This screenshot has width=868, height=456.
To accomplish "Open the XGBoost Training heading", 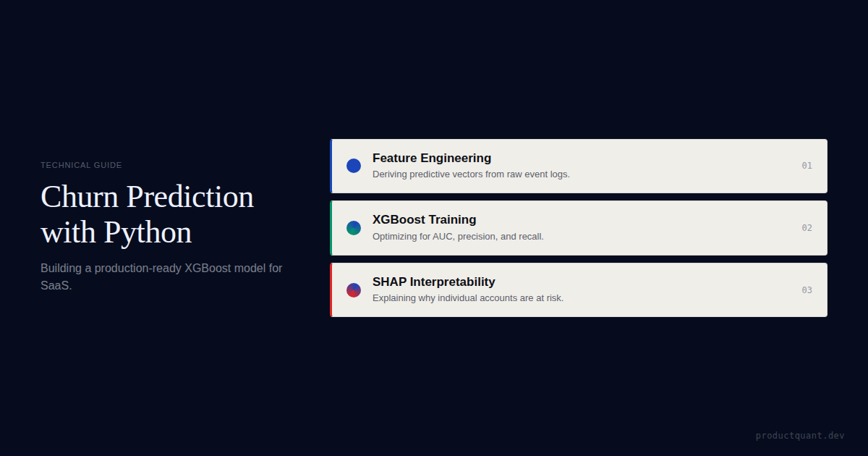I will click(x=425, y=219).
